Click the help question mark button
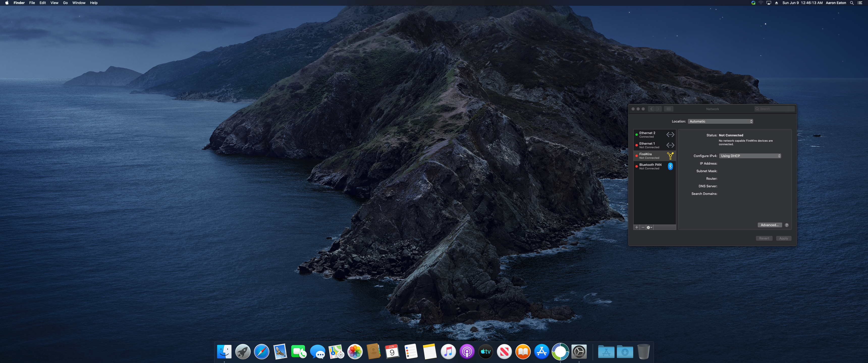 pos(786,225)
